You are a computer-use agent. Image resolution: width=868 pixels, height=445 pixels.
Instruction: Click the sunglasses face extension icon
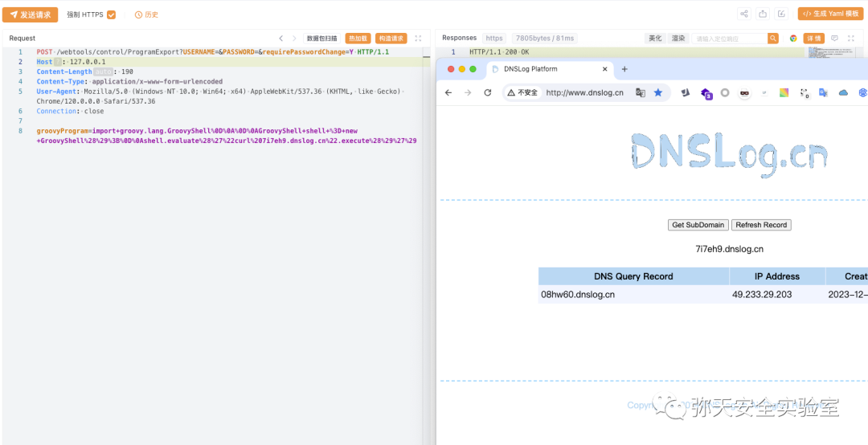tap(744, 92)
